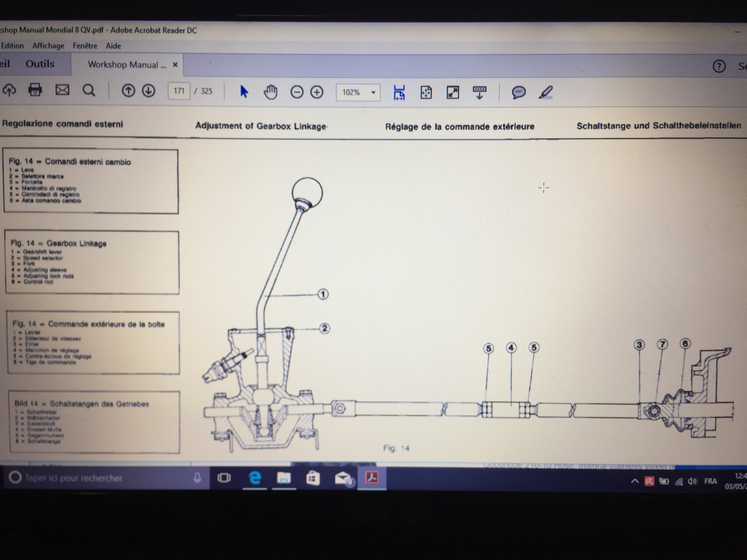Open the Edition menu

(x=13, y=46)
